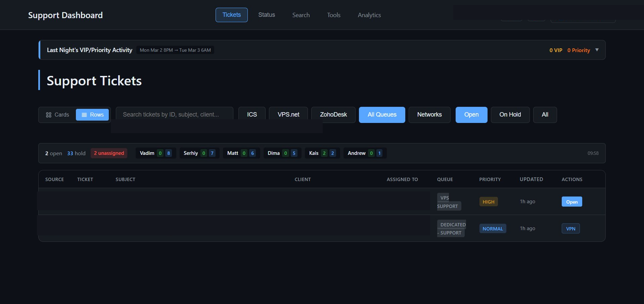Go to the Status tab

(x=266, y=15)
